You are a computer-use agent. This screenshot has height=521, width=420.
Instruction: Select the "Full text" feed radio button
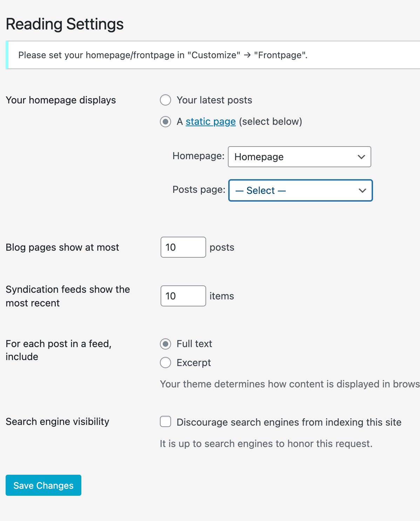165,344
